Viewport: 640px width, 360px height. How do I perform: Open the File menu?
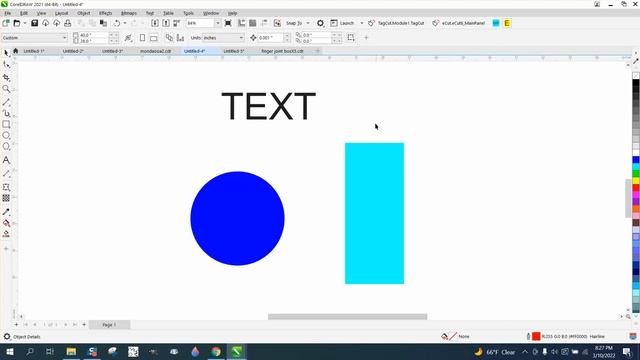coord(8,13)
